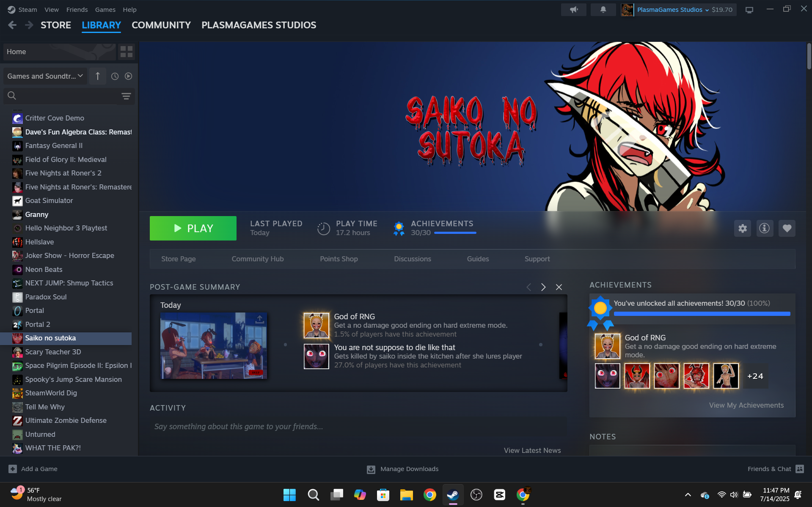Go to library Home
Screen dimensions: 812x507
pos(59,52)
